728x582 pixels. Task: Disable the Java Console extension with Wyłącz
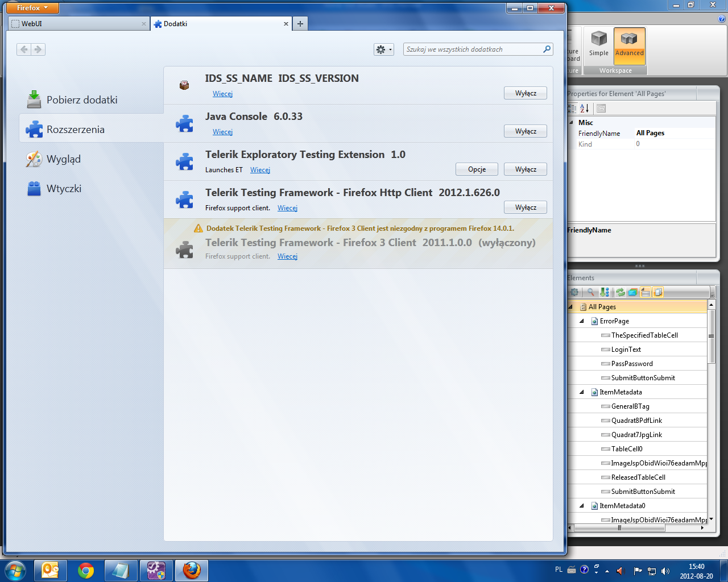[x=526, y=131]
